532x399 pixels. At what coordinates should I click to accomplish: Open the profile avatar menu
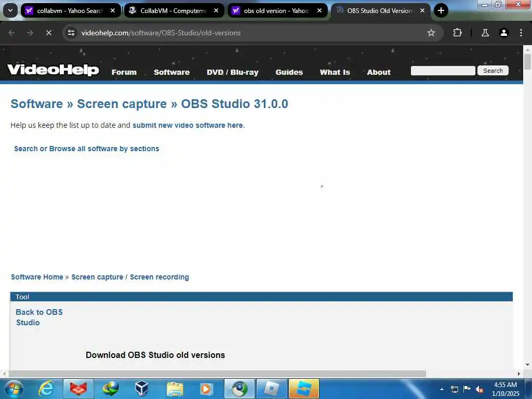coord(504,33)
